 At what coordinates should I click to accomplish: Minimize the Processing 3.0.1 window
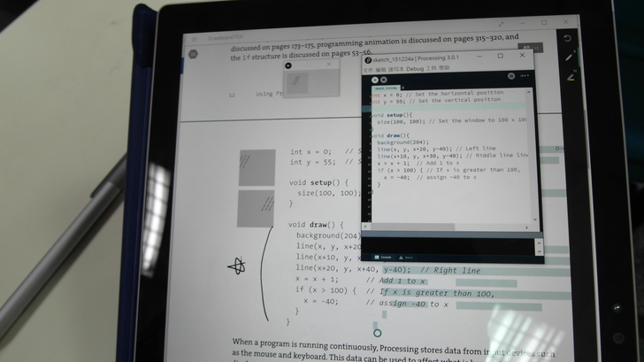[479, 57]
